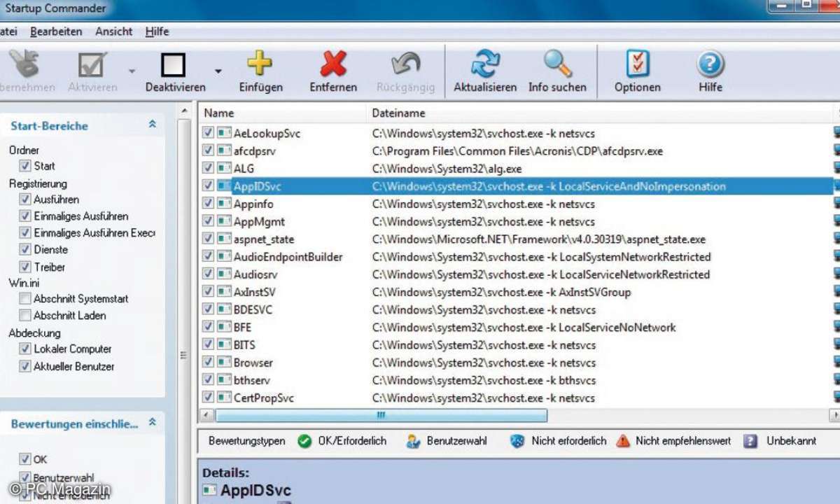Click the Unbekannt question mark icon
Image resolution: width=840 pixels, height=504 pixels.
click(750, 441)
